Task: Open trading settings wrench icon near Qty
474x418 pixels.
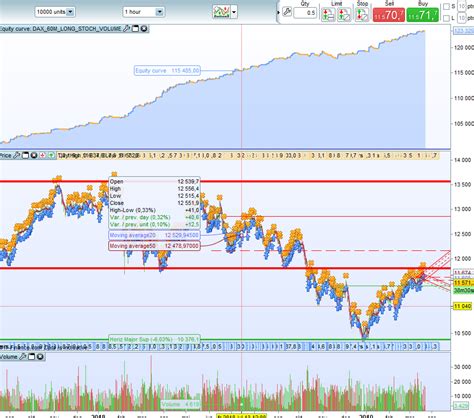Action: [x=287, y=12]
